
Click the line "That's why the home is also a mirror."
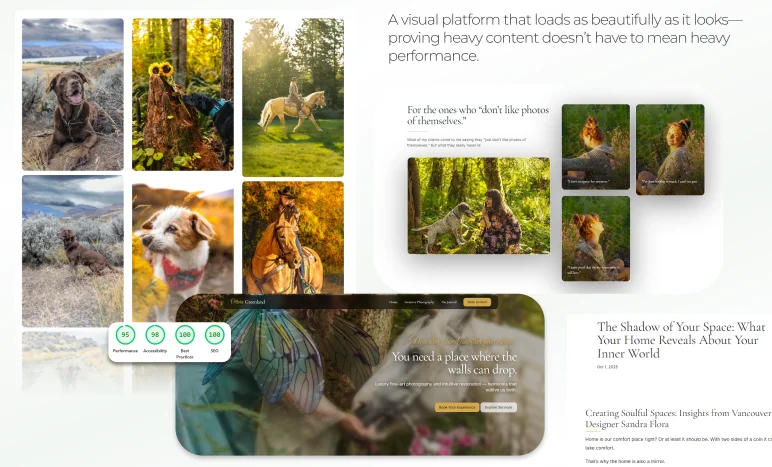tap(625, 461)
